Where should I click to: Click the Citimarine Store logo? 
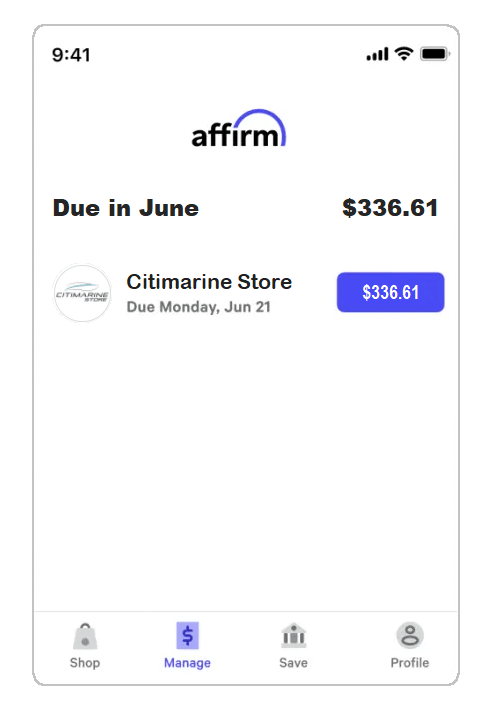click(x=82, y=293)
